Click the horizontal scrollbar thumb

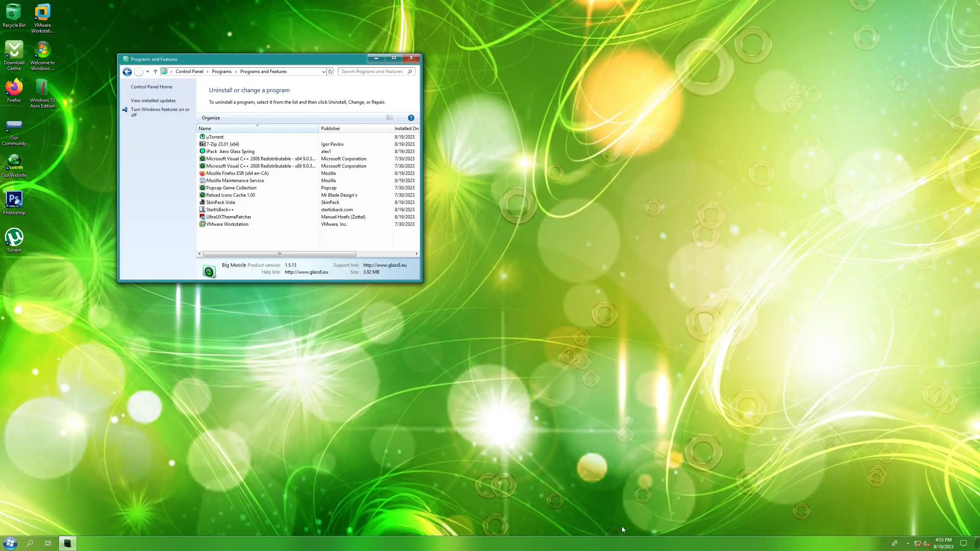(279, 254)
